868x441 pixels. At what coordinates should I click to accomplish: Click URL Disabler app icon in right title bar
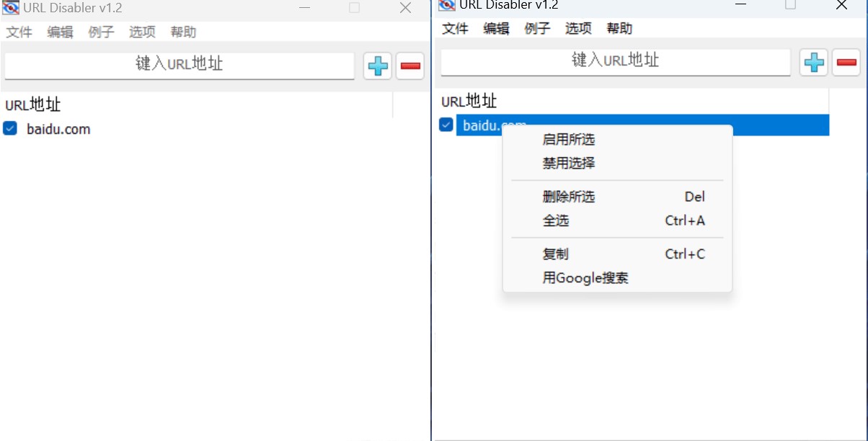[447, 4]
